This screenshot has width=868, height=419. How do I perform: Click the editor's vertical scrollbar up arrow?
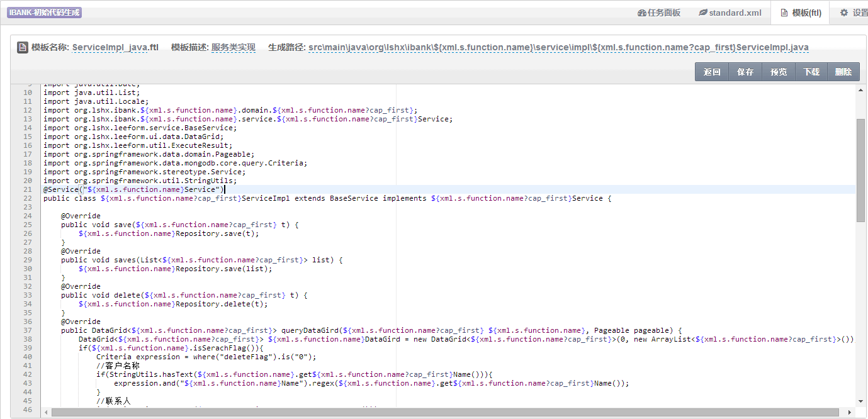860,90
